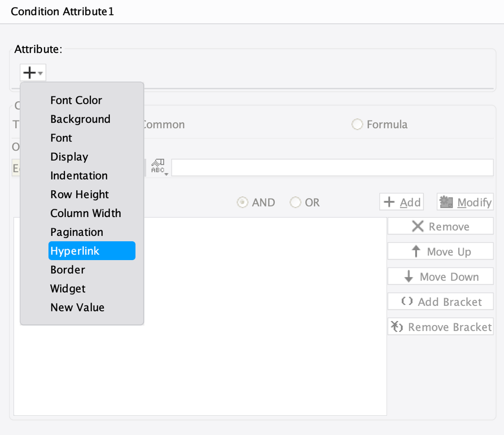This screenshot has height=435, width=504.
Task: Click the parentheses icon on Add Bracket
Action: 407,301
